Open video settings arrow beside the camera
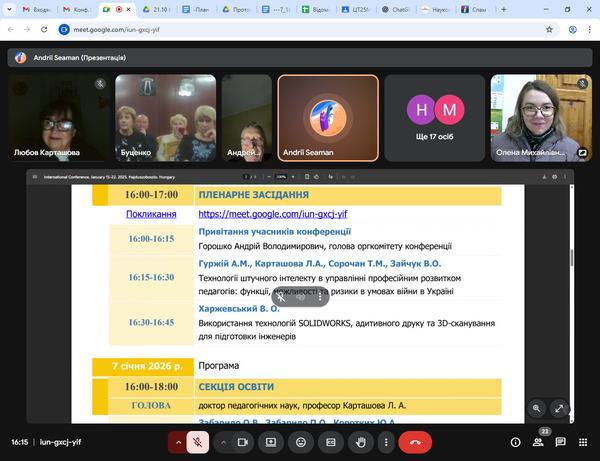 pyautogui.click(x=222, y=442)
